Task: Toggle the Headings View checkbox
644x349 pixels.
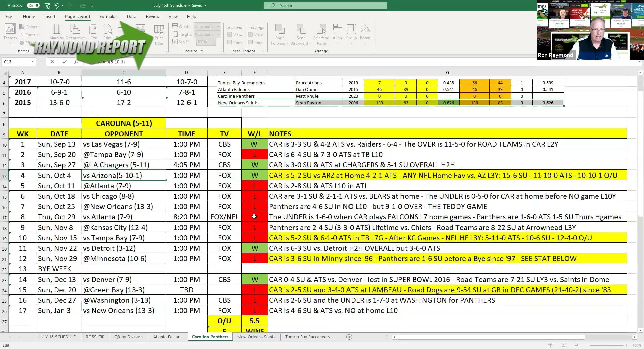Action: (251, 35)
